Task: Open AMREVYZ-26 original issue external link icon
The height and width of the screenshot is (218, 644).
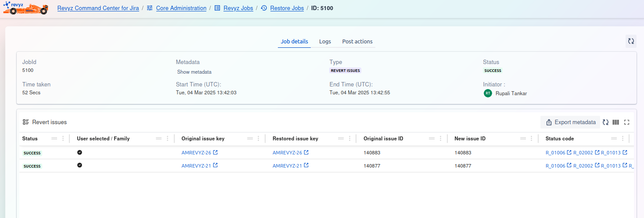Action: (216, 153)
